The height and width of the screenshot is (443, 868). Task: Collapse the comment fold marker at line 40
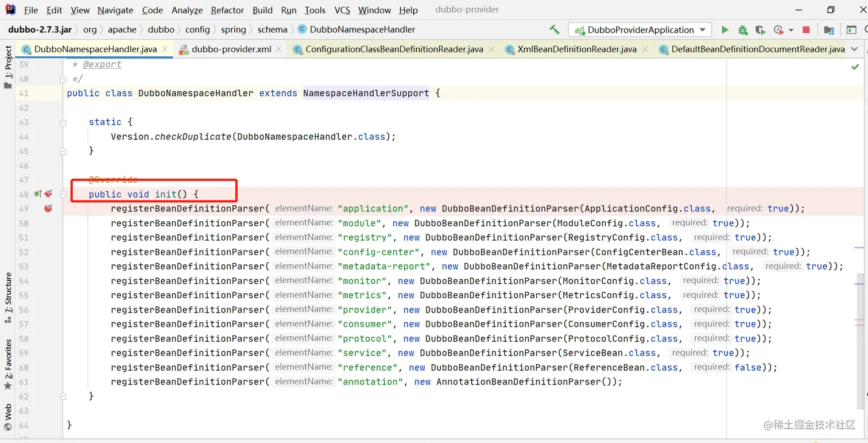(63, 79)
